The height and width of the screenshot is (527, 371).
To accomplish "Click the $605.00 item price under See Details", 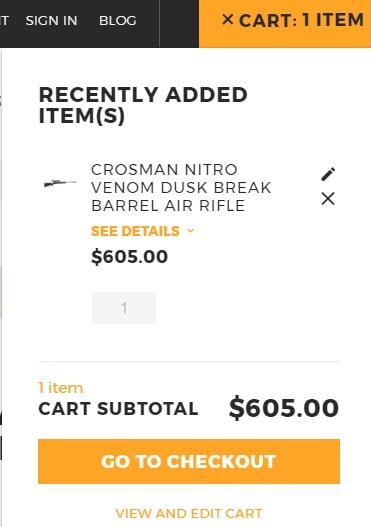I will pyautogui.click(x=130, y=257).
